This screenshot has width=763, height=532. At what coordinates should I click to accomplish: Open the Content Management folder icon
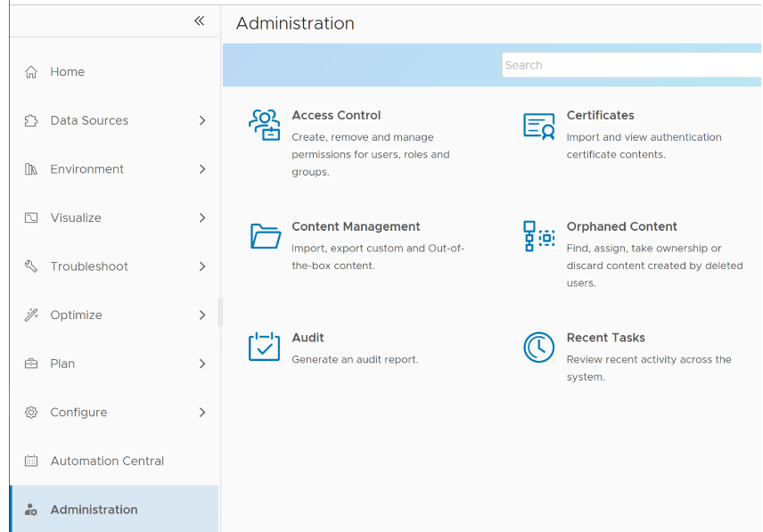[266, 236]
